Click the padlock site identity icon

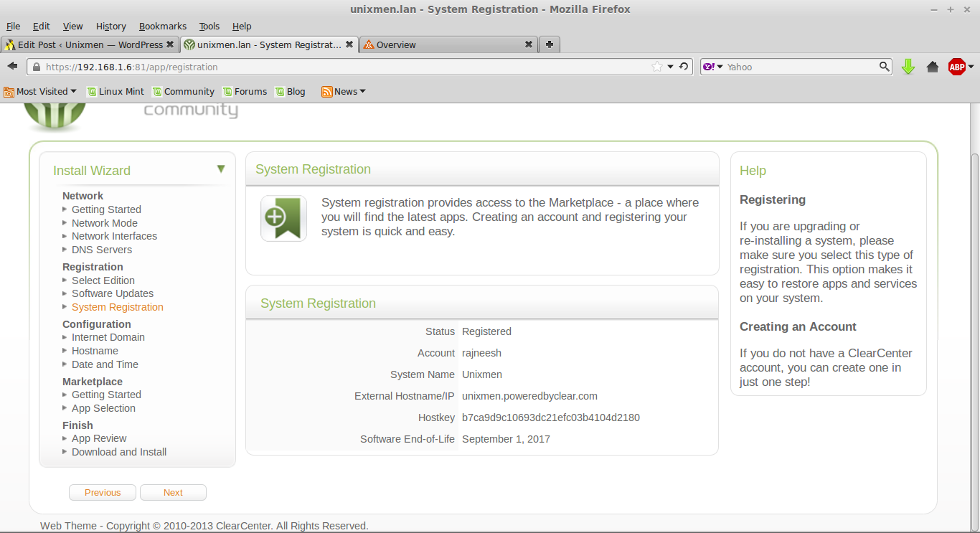[36, 67]
